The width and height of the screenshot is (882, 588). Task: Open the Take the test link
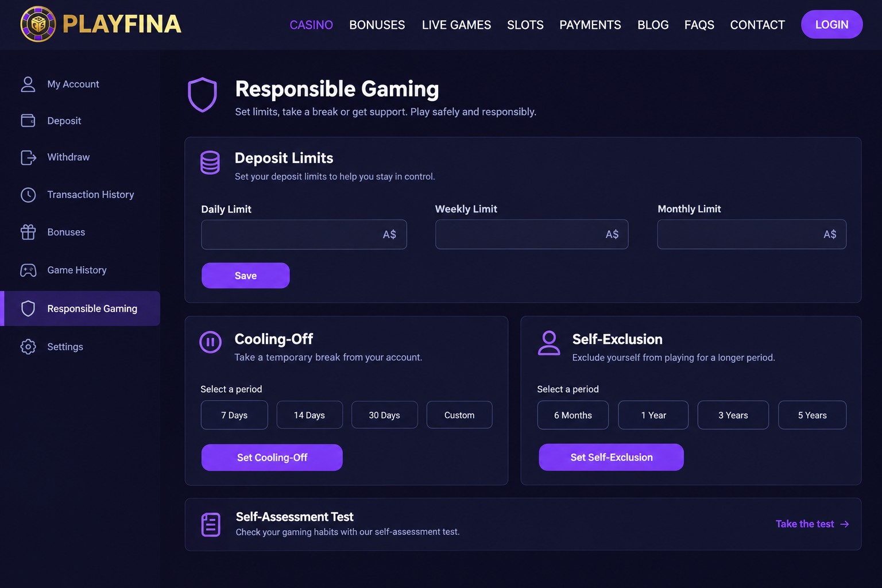813,524
